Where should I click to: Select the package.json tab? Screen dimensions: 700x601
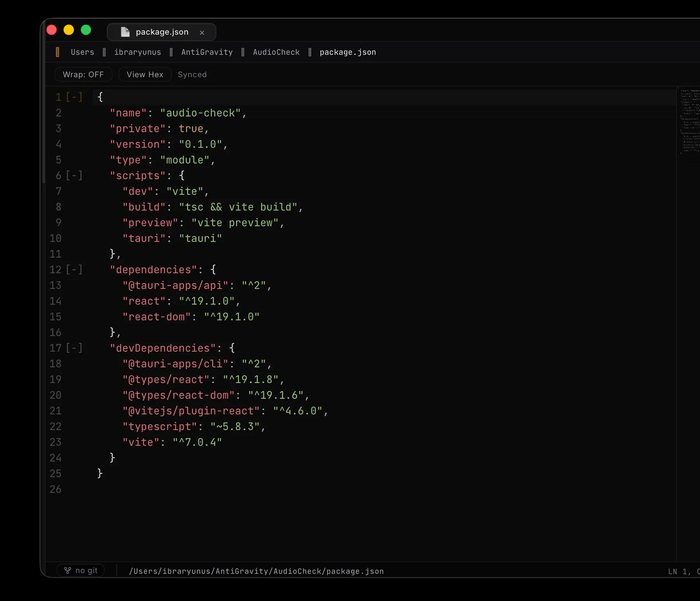pyautogui.click(x=161, y=32)
